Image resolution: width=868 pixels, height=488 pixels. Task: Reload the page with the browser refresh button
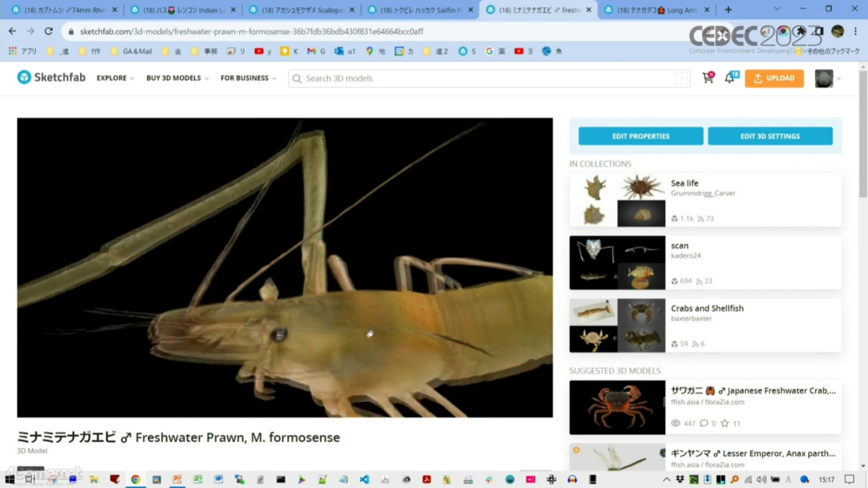(x=48, y=31)
